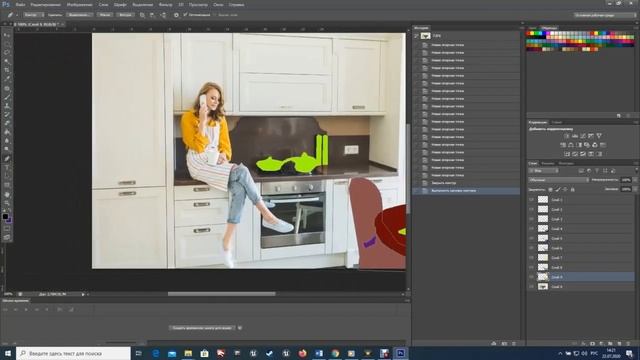The width and height of the screenshot is (640, 360).
Task: Click create video timeline button
Action: 202,328
